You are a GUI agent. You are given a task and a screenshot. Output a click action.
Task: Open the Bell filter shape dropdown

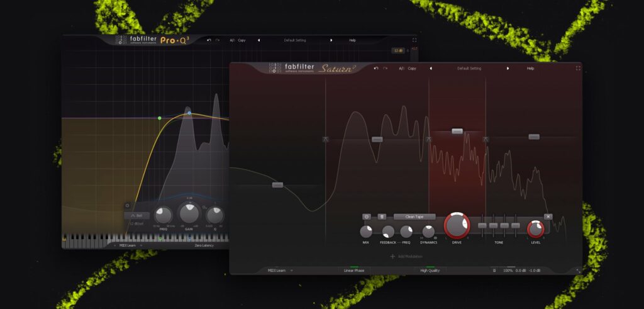coord(136,215)
